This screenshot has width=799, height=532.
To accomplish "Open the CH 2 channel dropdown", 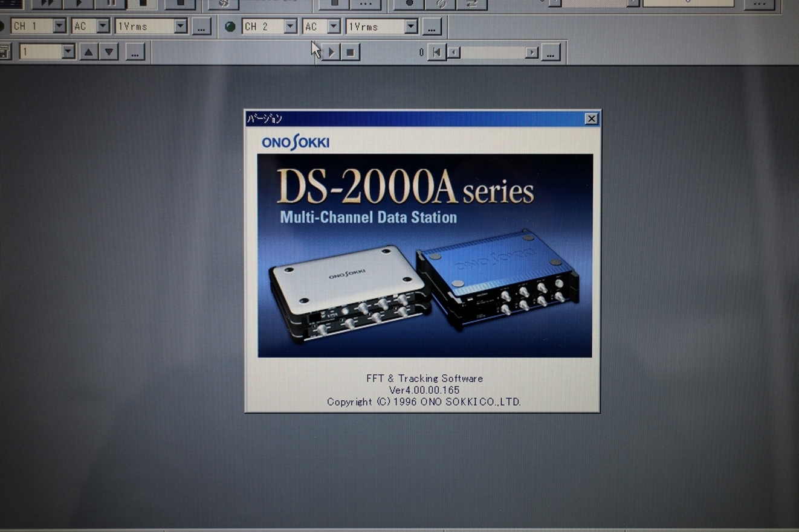I will tap(291, 26).
